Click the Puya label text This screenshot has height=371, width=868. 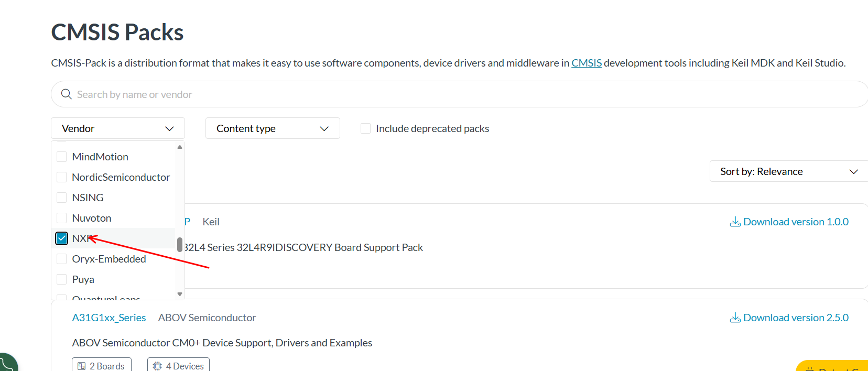click(83, 279)
